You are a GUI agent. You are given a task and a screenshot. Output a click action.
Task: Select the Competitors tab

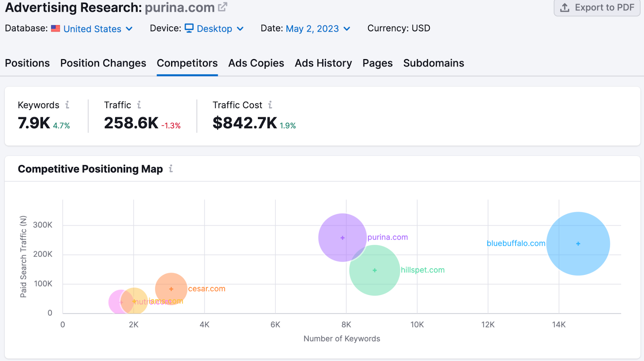(187, 63)
